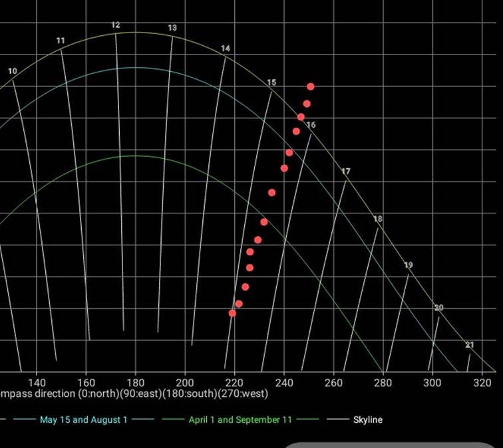Click the green line swatch before 'April 1'
Screen dimensions: 503x448
pos(172,419)
